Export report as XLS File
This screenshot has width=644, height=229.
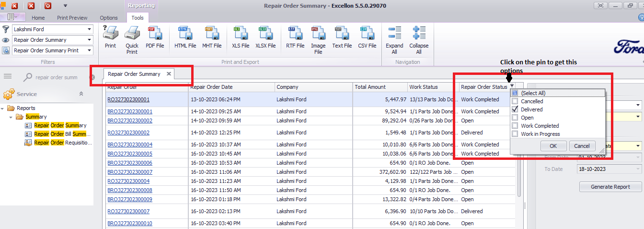(241, 37)
